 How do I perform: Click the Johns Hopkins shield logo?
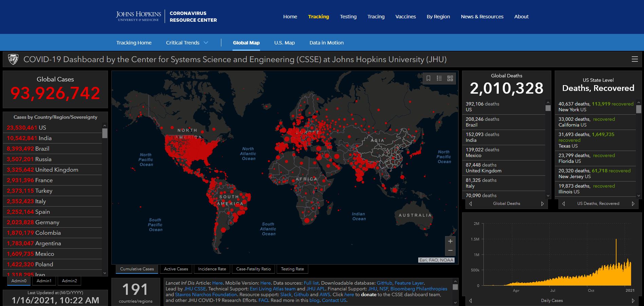click(13, 59)
